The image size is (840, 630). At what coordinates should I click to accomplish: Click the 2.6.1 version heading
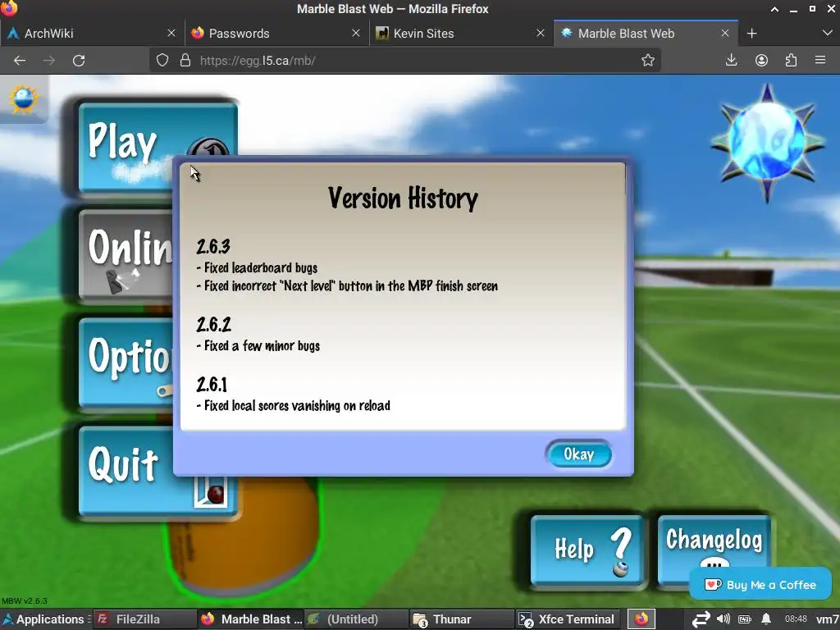pyautogui.click(x=212, y=385)
